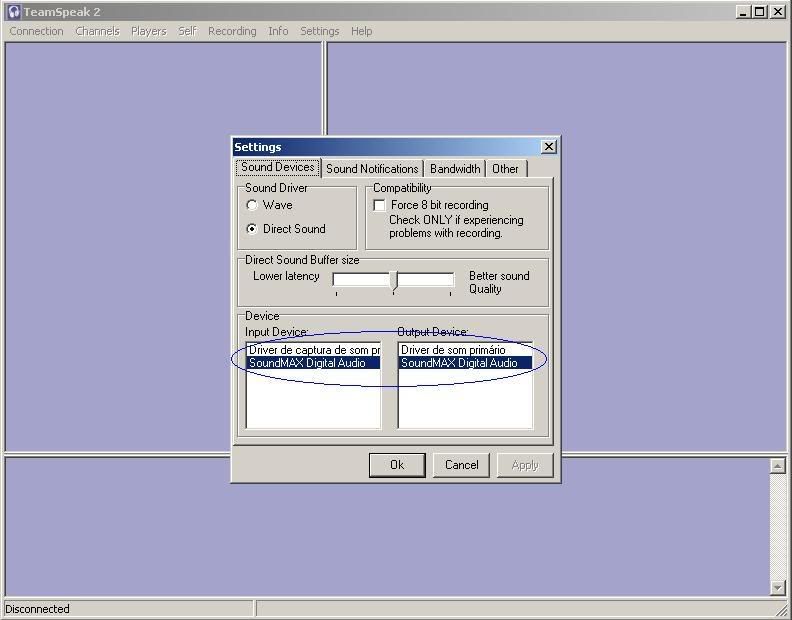Screen dimensions: 792x620
Task: Enable Force 8 bit recording checkbox
Action: (379, 205)
